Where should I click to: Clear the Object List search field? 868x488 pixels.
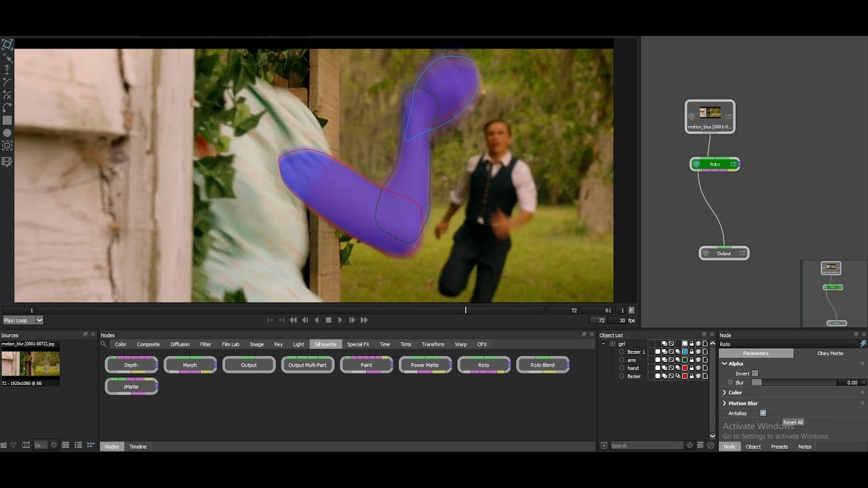point(690,445)
